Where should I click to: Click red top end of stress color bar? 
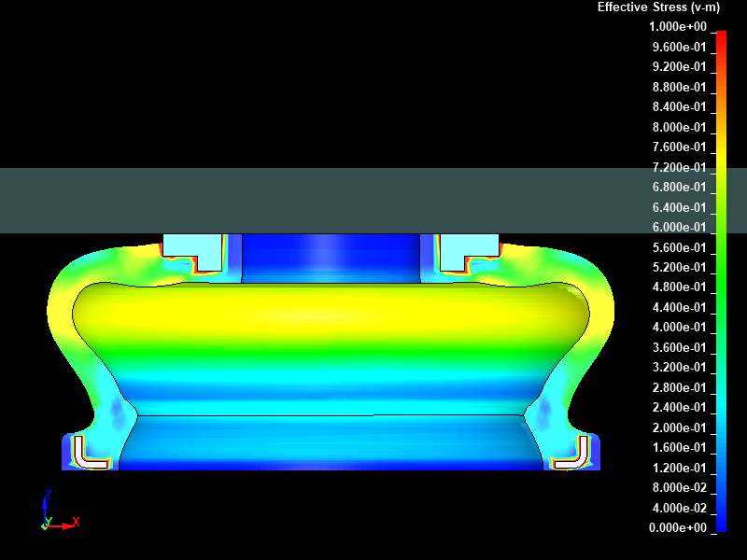point(721,35)
